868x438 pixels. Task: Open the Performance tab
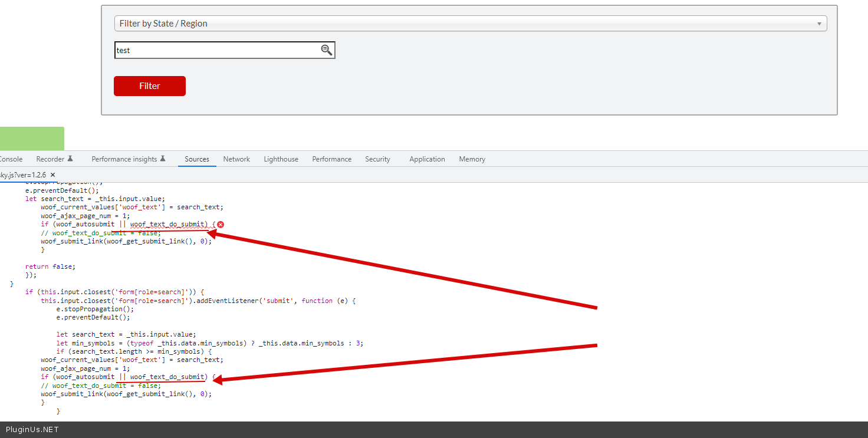click(x=331, y=159)
